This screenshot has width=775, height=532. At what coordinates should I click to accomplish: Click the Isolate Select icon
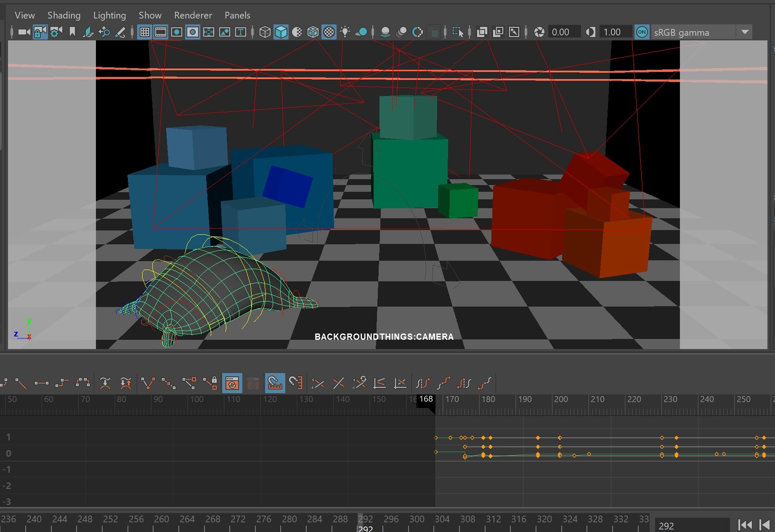pos(457,32)
